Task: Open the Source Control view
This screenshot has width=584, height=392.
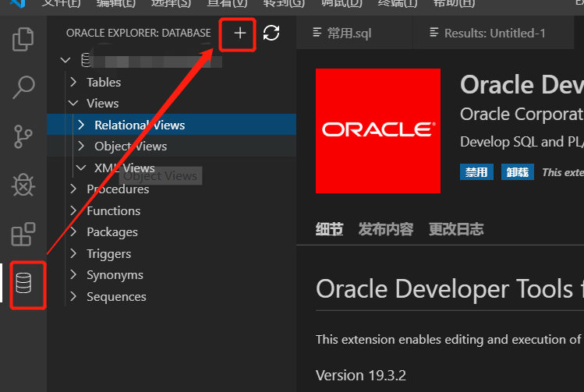Action: coord(23,136)
